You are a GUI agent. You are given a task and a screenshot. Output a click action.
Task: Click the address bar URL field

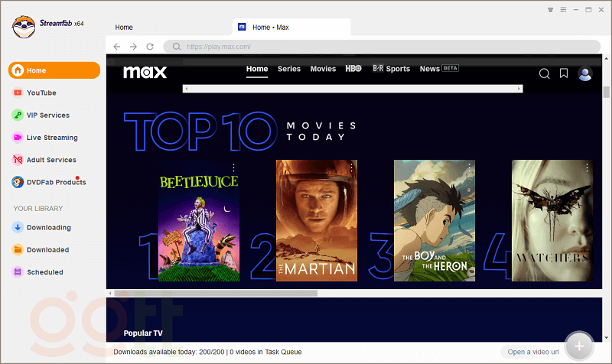[382, 47]
